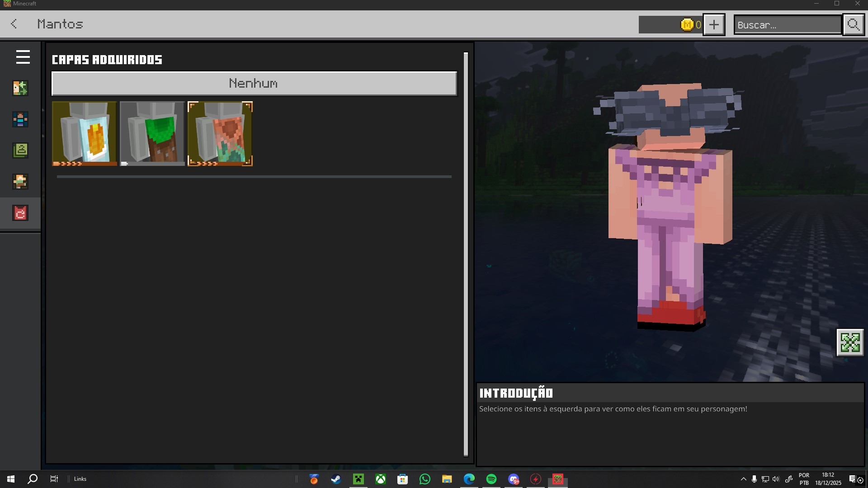Open Task View on the taskbar
This screenshot has width=868, height=488.
(54, 479)
